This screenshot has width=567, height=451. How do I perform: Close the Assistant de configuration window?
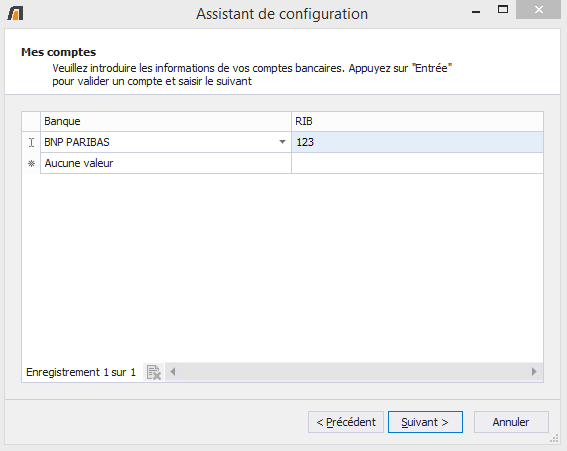click(x=538, y=10)
